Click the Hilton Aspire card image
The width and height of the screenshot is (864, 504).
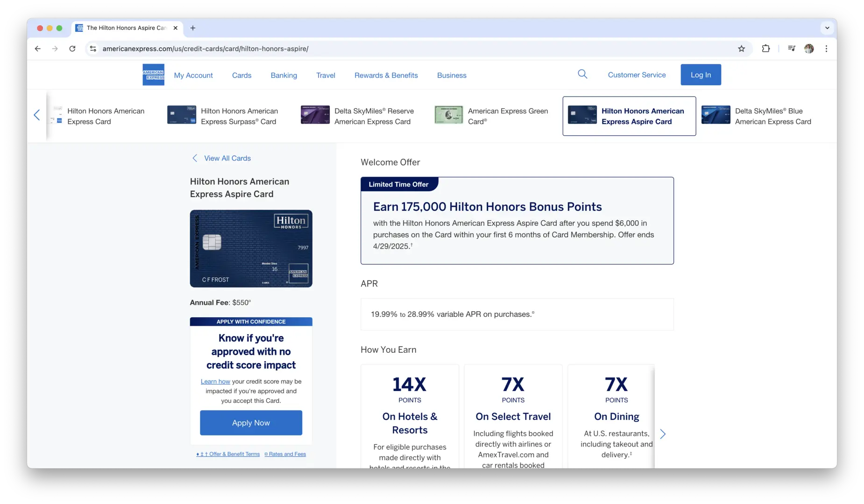pos(251,248)
